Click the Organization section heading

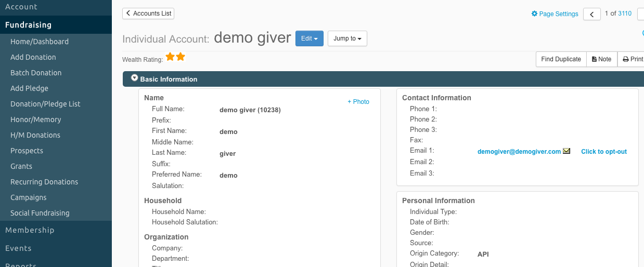point(166,237)
